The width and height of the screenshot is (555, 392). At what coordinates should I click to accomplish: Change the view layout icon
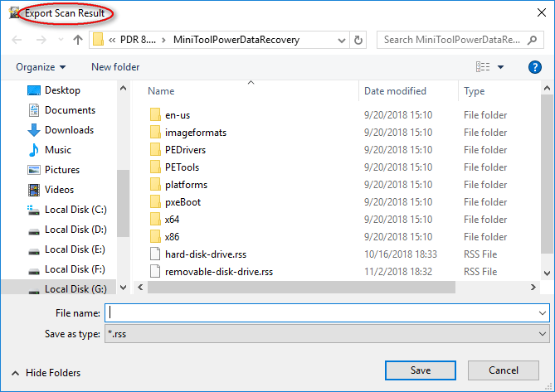tap(483, 67)
